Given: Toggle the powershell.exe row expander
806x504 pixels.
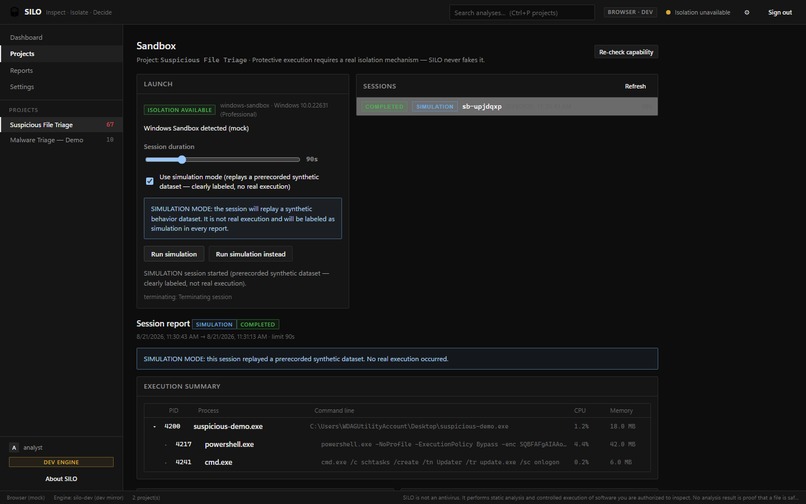Looking at the screenshot, I should (x=166, y=444).
